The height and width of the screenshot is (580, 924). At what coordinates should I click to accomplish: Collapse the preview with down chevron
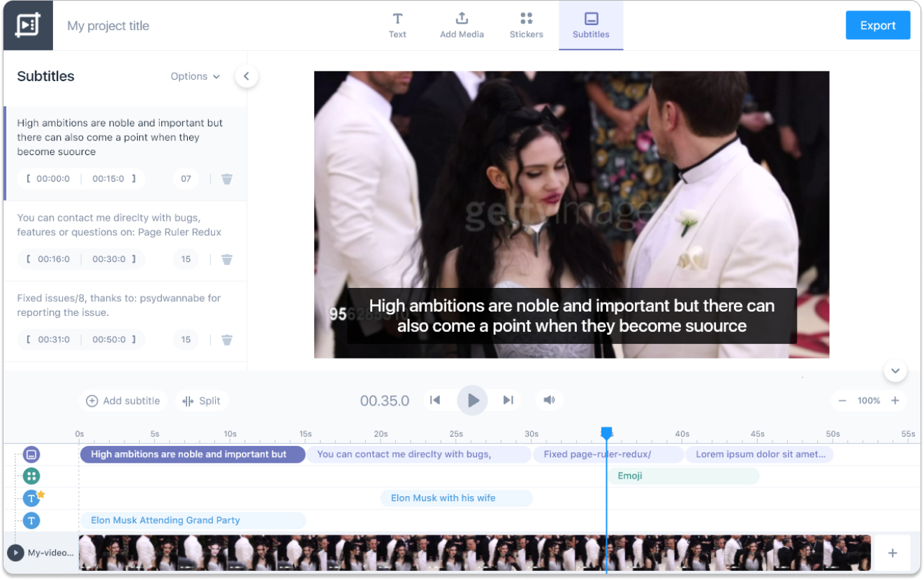[895, 370]
